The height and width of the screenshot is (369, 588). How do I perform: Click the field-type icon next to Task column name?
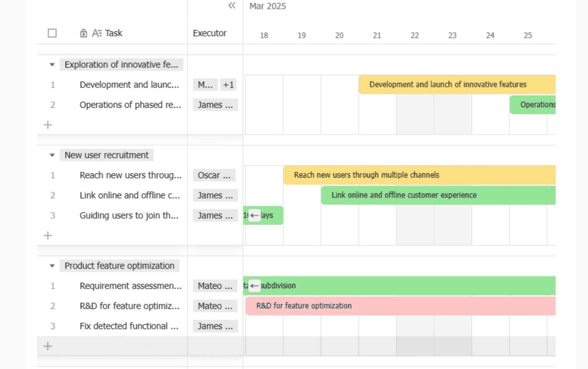pos(97,33)
